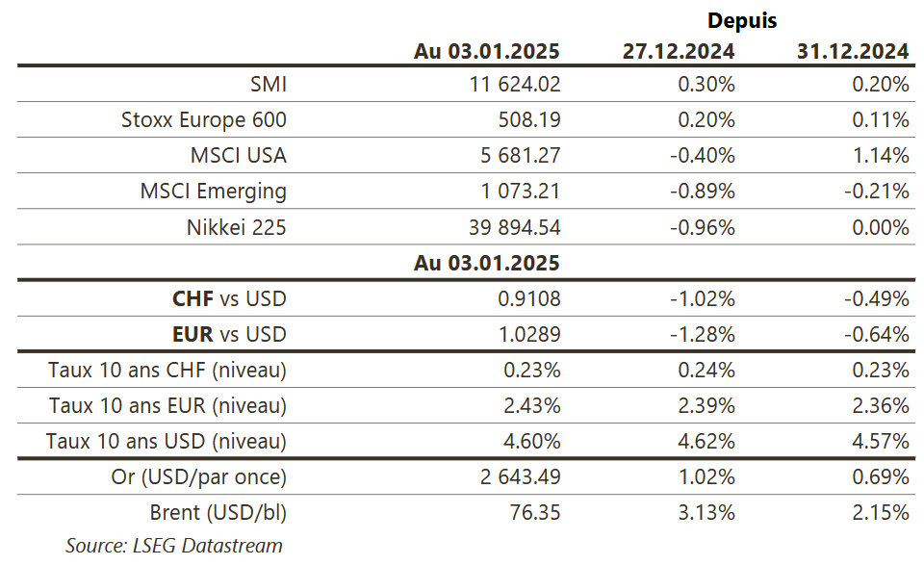Click the CHF vs USD row label
This screenshot has width=924, height=565.
point(229,299)
